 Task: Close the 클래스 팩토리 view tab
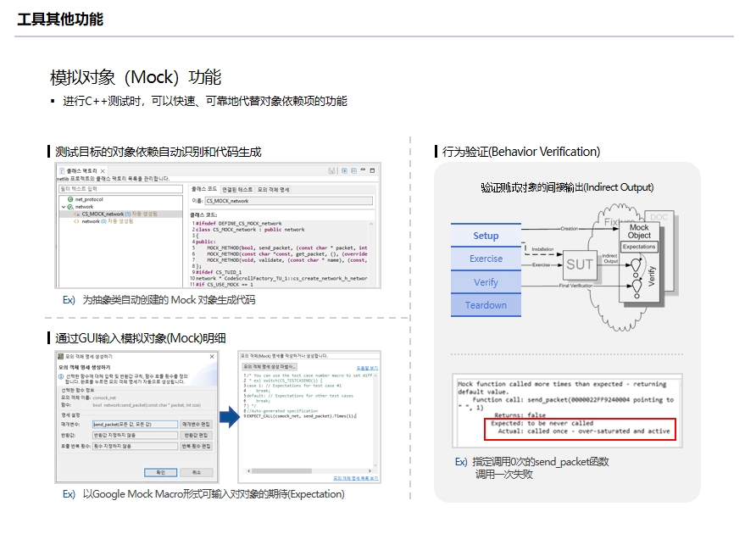coord(103,170)
